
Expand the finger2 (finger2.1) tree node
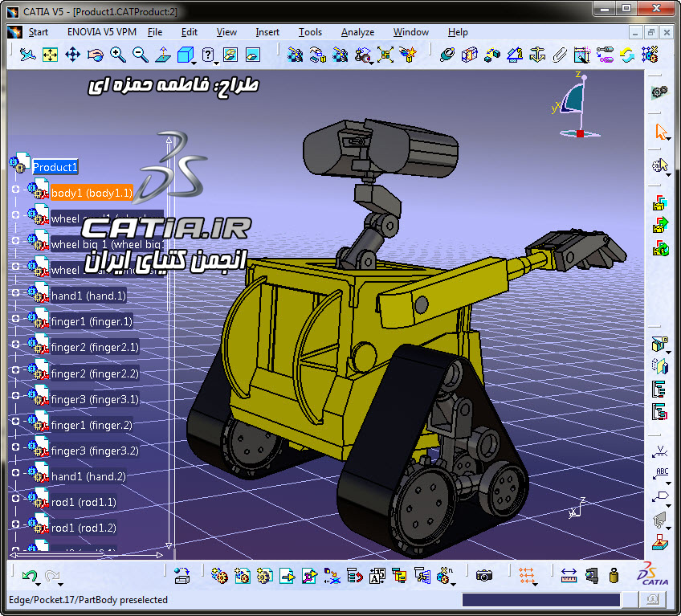(x=15, y=344)
